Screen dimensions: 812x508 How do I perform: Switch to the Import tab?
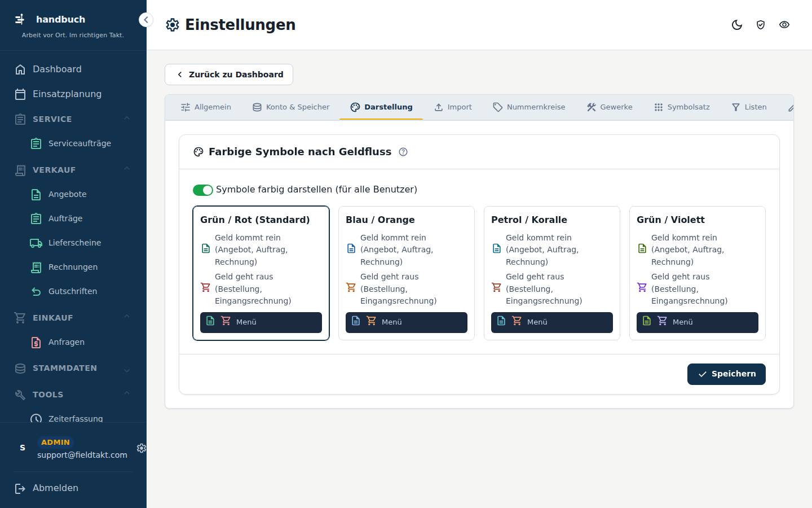coord(453,107)
